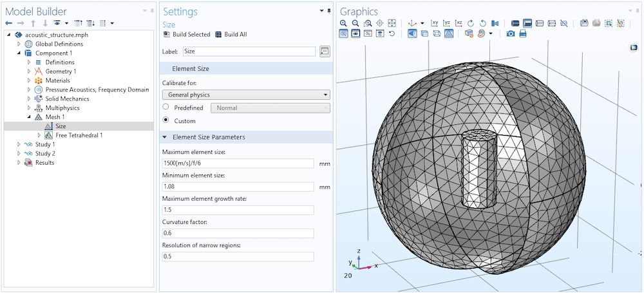Click the rotate view clockwise icon
Viewport: 644px width, 293px height.
pos(471,23)
